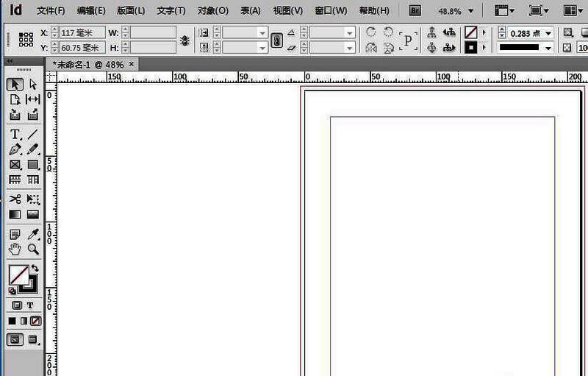
Task: Select the Eyedropper tool
Action: click(x=33, y=235)
